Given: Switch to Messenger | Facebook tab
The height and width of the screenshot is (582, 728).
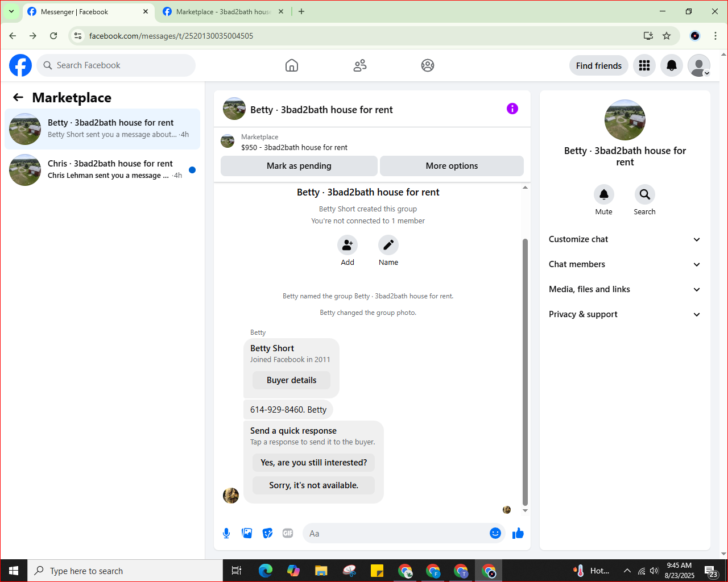Looking at the screenshot, I should (88, 12).
